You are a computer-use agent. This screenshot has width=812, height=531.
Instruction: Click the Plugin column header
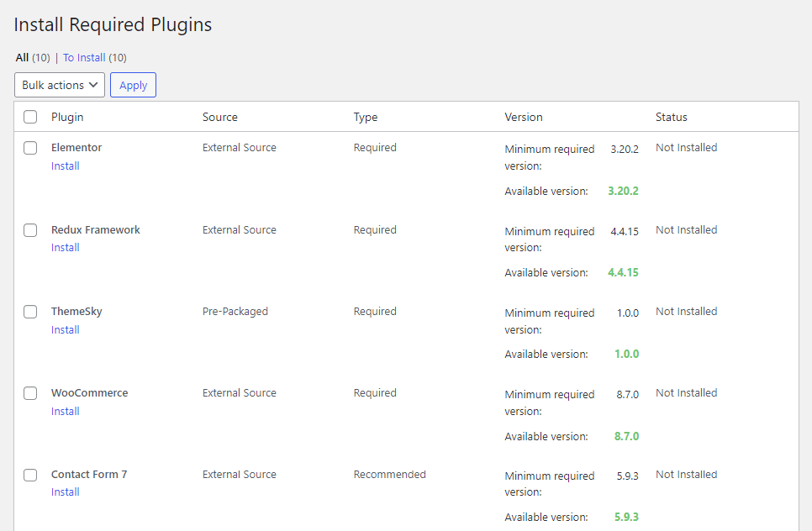click(x=67, y=117)
